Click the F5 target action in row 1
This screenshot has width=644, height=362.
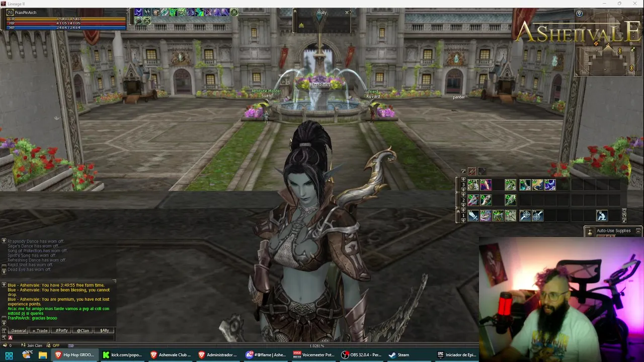coord(525,216)
